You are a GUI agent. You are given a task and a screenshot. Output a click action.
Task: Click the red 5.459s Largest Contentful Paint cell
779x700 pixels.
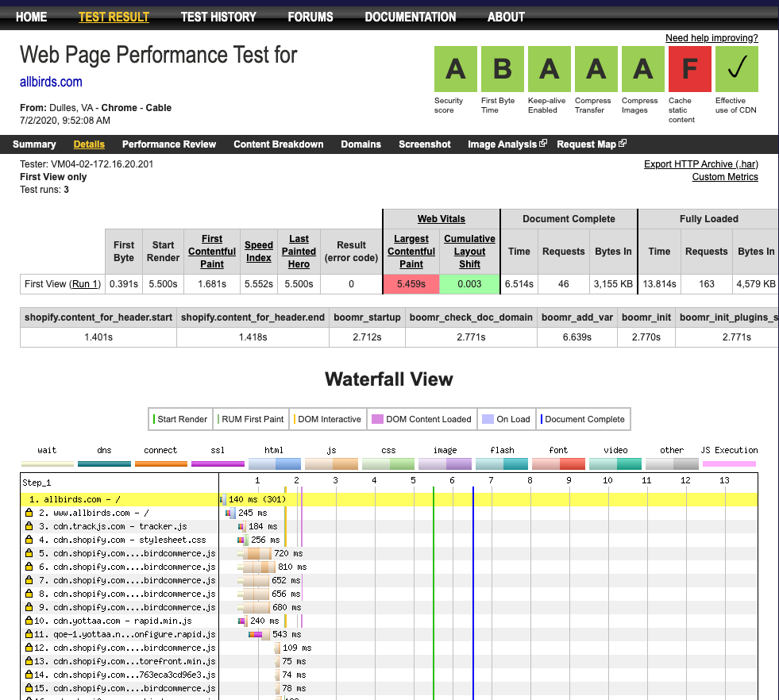click(x=411, y=284)
